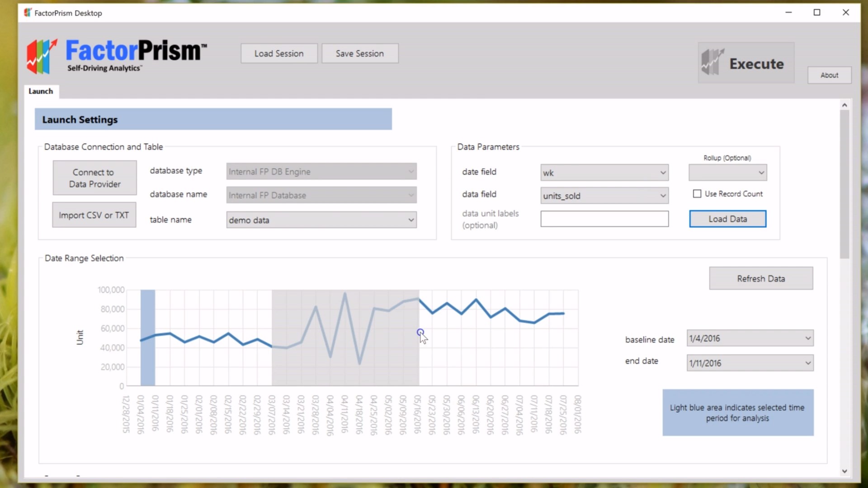This screenshot has height=488, width=868.
Task: Minimize the FactorPrism Desktop window
Action: pyautogui.click(x=788, y=13)
